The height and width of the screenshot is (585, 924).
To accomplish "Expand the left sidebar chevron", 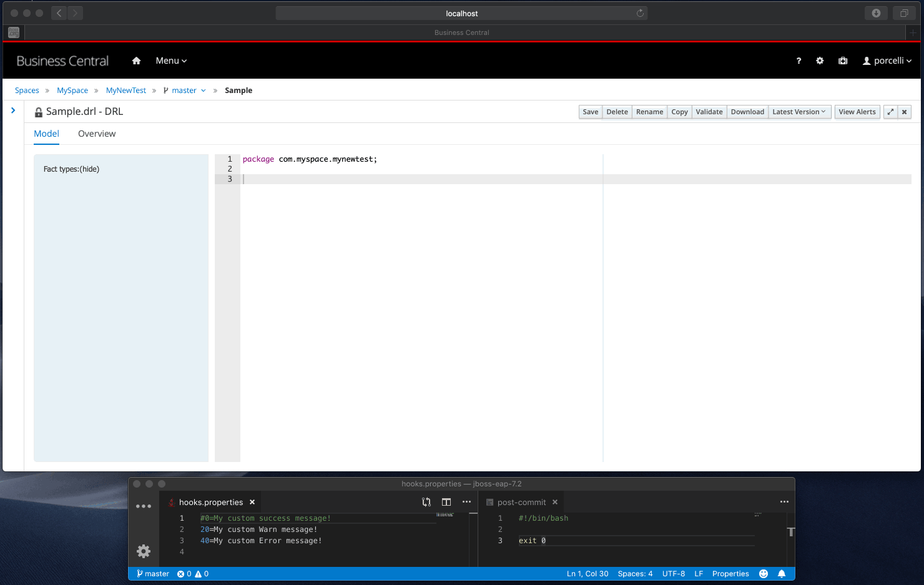I will [13, 111].
